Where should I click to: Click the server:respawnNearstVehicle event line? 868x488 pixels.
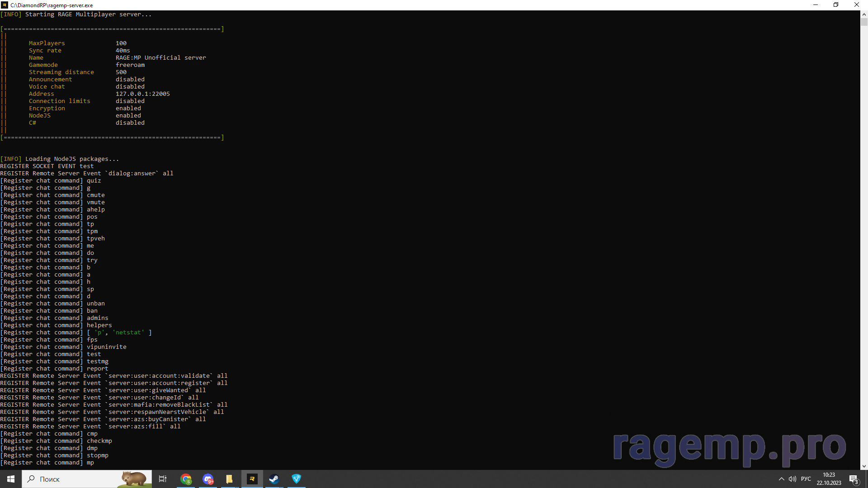(112, 412)
